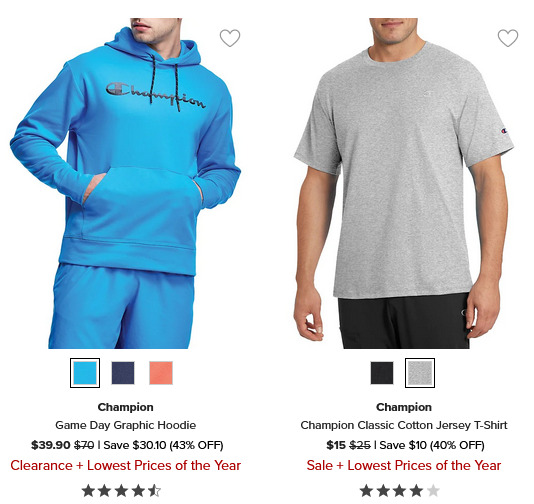Click the gray T-shirt product image

coord(404,183)
